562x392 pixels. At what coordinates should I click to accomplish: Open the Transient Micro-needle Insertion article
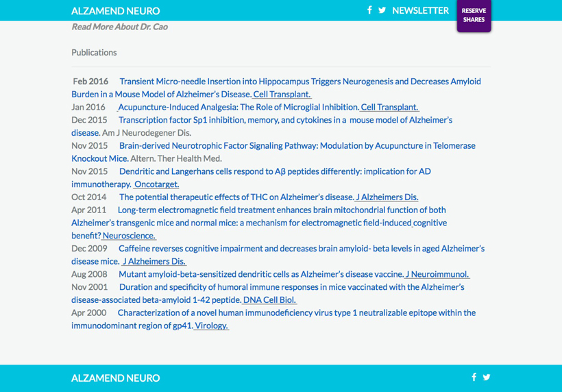pyautogui.click(x=300, y=82)
